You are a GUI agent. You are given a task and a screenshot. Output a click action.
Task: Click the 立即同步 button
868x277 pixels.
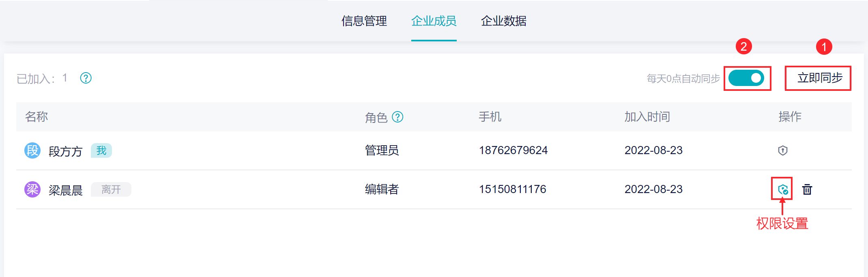pos(819,78)
